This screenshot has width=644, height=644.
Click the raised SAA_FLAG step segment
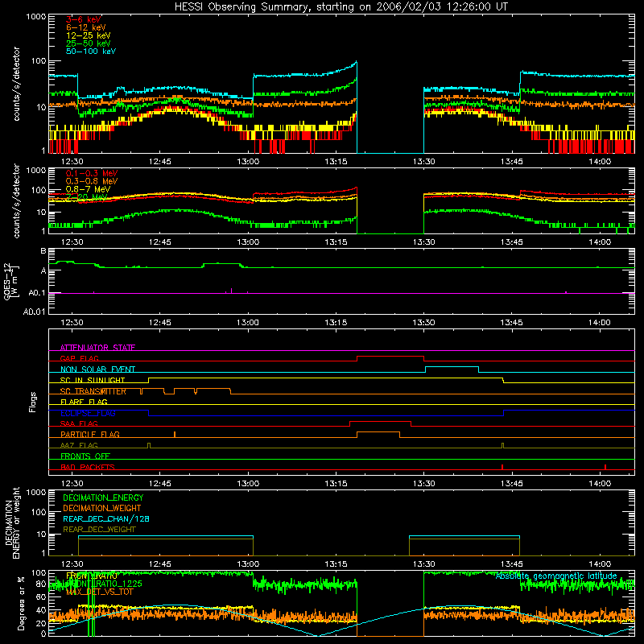point(380,421)
